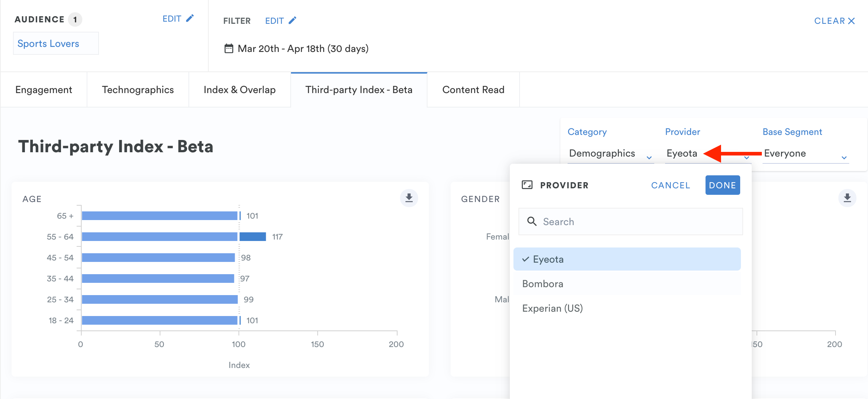
Task: Click the Index axis label
Action: pos(239,365)
